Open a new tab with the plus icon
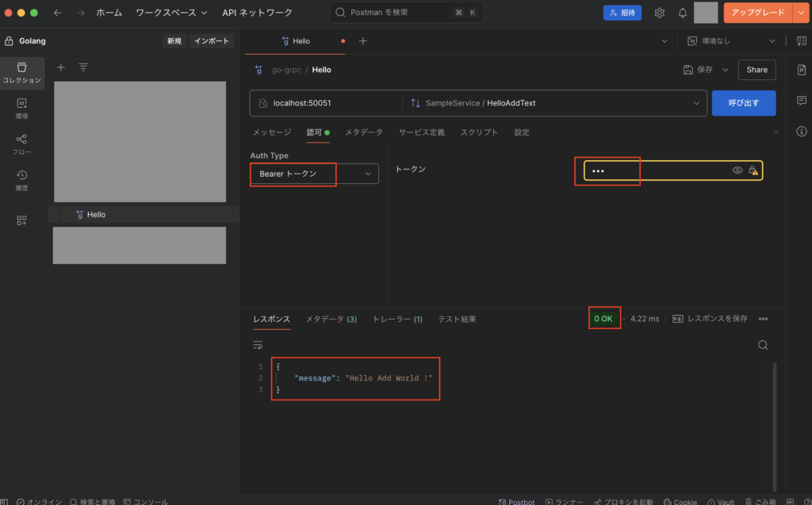The height and width of the screenshot is (505, 812). pos(363,41)
